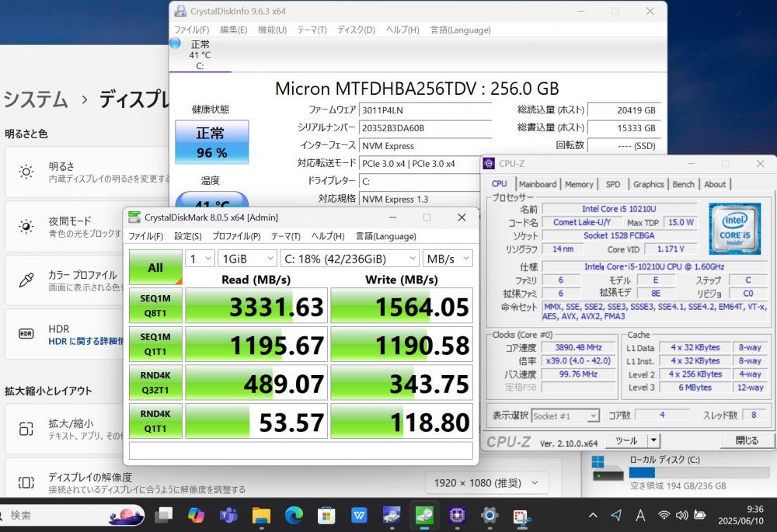
Task: Open ディスク(D) menu in CrystalDiskInfo
Action: tap(357, 30)
